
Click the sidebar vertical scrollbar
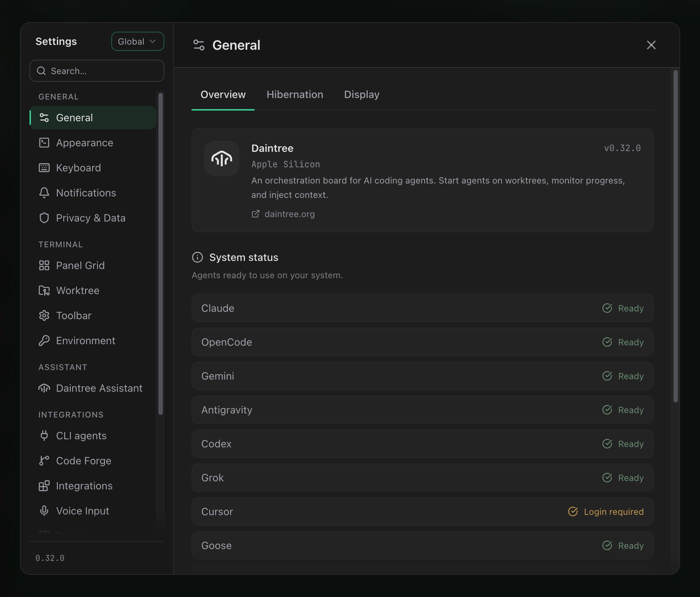coord(160,254)
